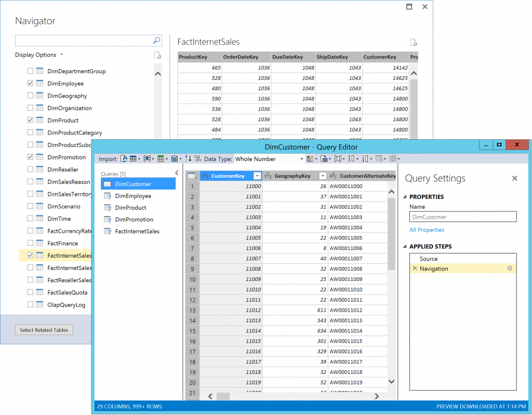Open the last greyed-out toolbar icon
This screenshot has height=415, width=532.
pos(394,159)
